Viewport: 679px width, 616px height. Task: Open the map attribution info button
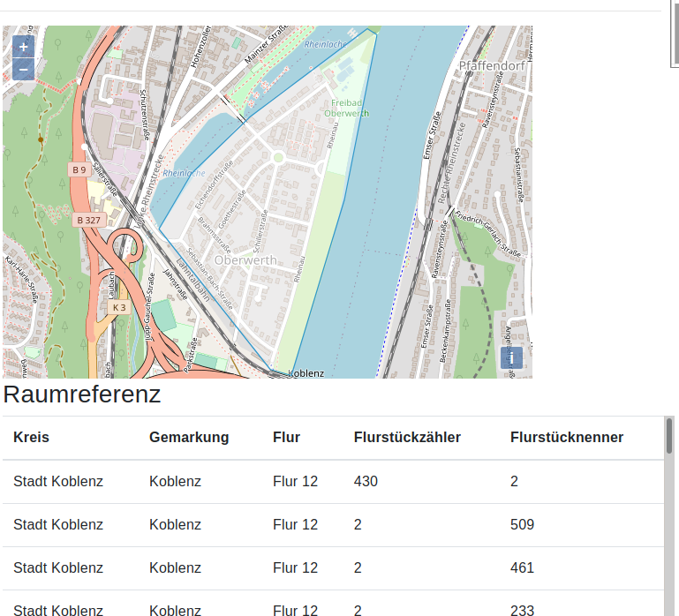tap(511, 357)
